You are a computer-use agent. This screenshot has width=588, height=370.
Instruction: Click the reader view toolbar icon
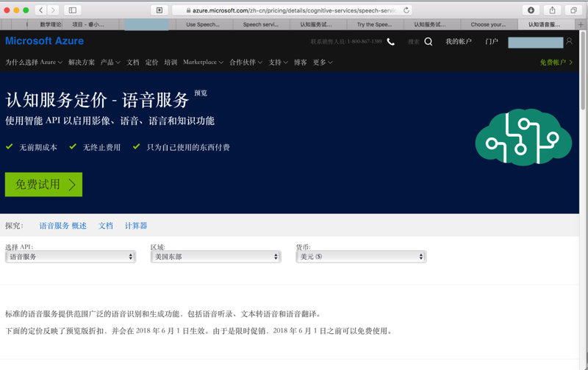point(159,10)
